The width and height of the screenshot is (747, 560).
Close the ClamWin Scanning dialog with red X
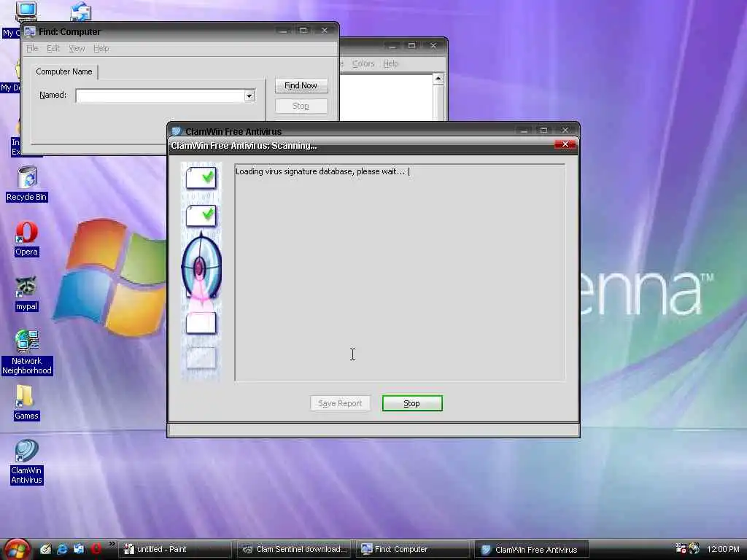point(565,144)
